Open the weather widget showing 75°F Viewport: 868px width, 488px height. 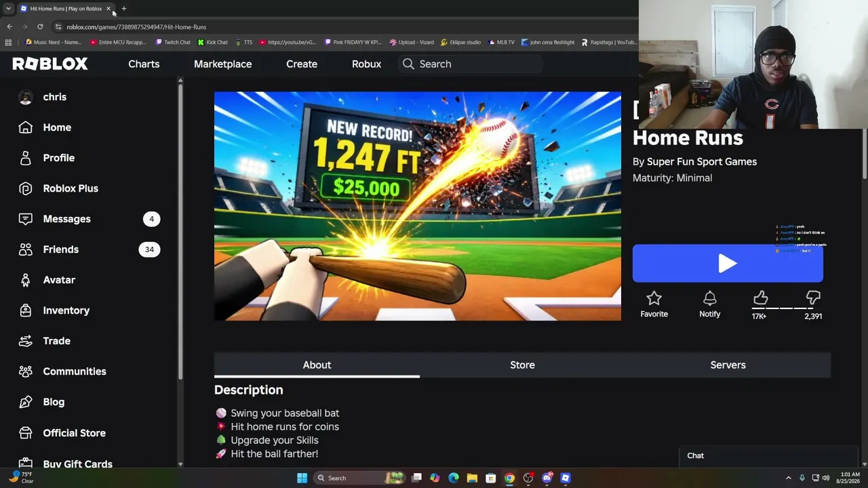pos(20,477)
